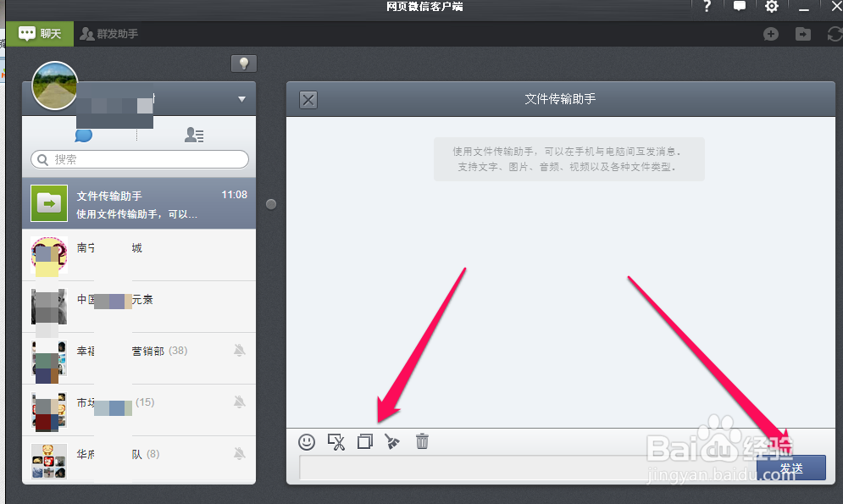
Task: Click the 11:08 timestamp text
Action: tap(235, 195)
